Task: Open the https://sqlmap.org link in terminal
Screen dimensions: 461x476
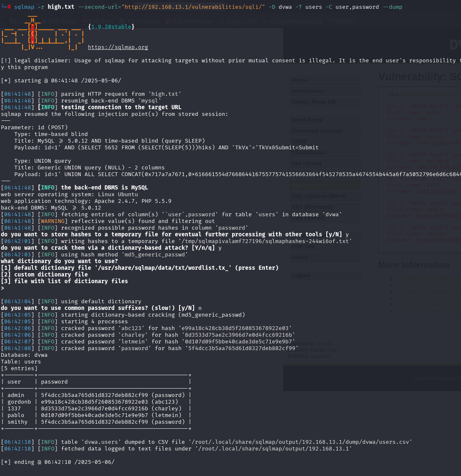Action: point(118,47)
